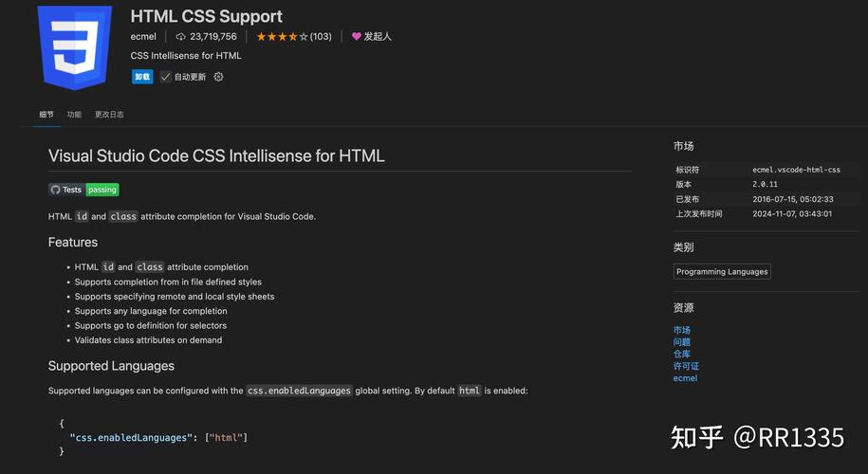Select the Programming Languages category tag
Image resolution: width=868 pixels, height=474 pixels.
coord(722,271)
